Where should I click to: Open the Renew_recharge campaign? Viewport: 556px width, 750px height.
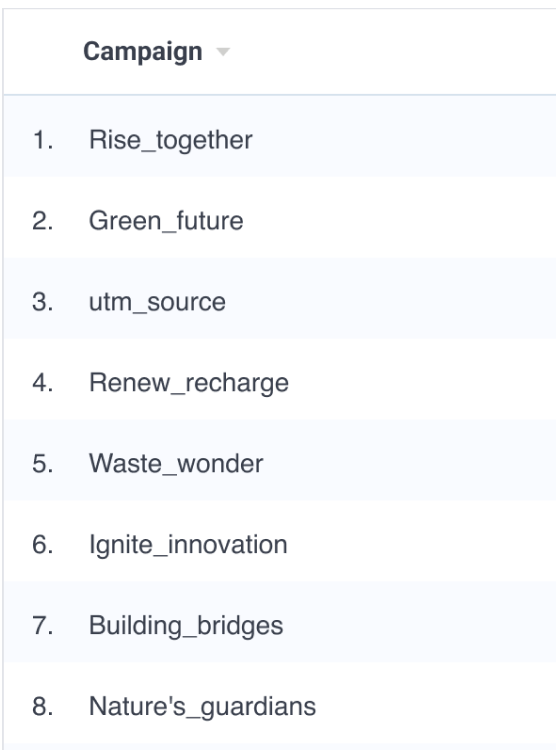(x=189, y=383)
